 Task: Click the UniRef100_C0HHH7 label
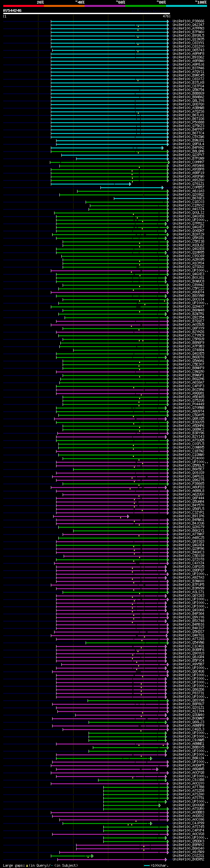[188, 162]
